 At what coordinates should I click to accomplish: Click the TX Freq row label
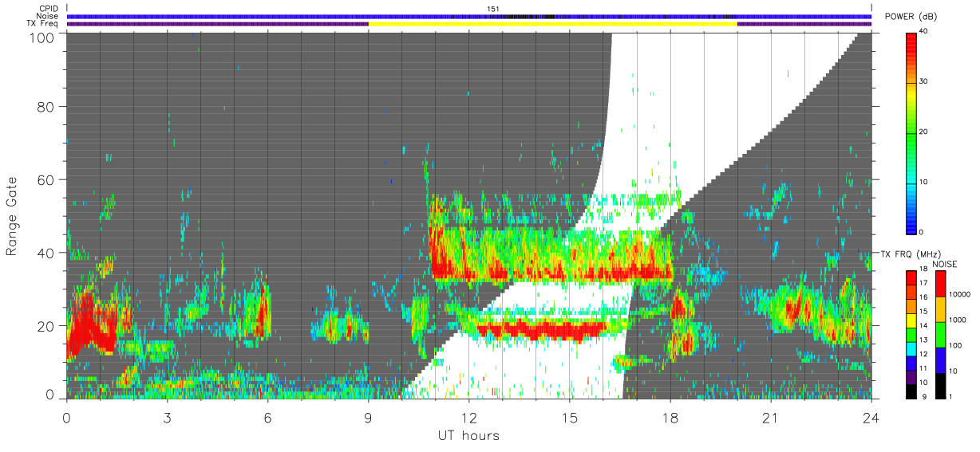click(x=42, y=24)
